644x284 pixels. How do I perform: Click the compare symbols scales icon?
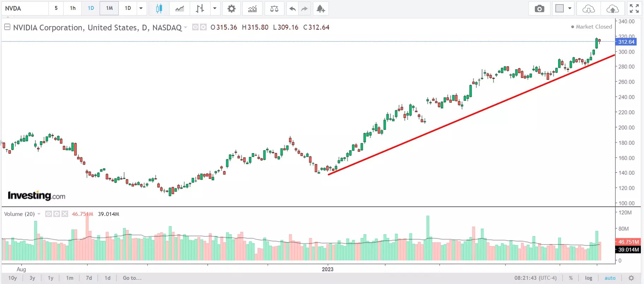pyautogui.click(x=274, y=8)
